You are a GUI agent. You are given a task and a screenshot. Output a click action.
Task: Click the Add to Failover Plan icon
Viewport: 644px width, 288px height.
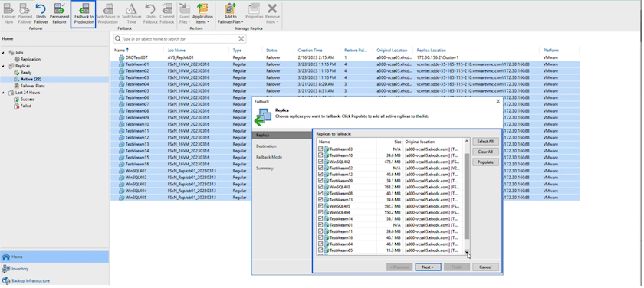click(x=231, y=8)
